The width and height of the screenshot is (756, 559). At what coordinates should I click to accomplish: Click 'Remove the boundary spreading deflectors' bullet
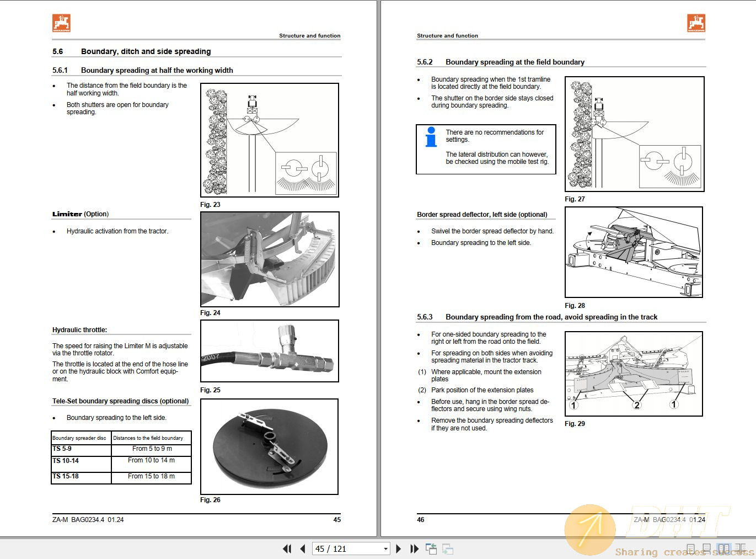click(x=492, y=424)
